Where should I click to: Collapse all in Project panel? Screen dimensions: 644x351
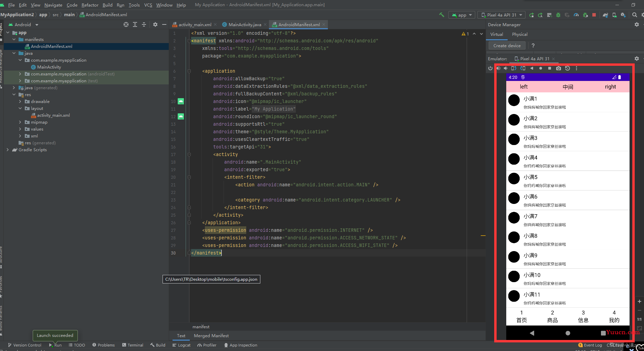click(144, 24)
